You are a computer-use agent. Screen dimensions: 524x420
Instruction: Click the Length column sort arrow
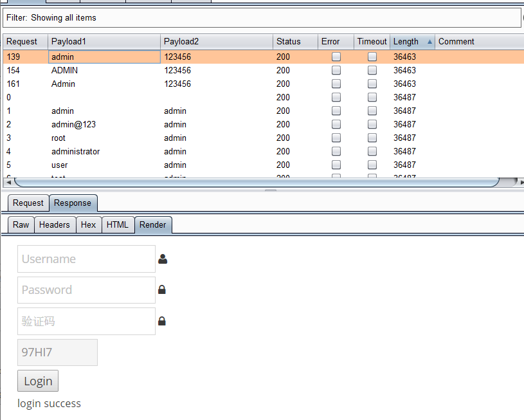tap(429, 42)
